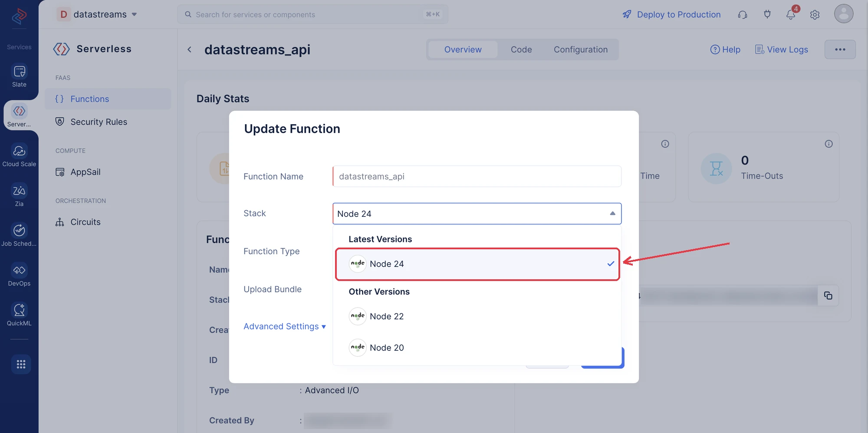Select Node 24 from Latest Versions
The height and width of the screenshot is (433, 868).
(477, 264)
